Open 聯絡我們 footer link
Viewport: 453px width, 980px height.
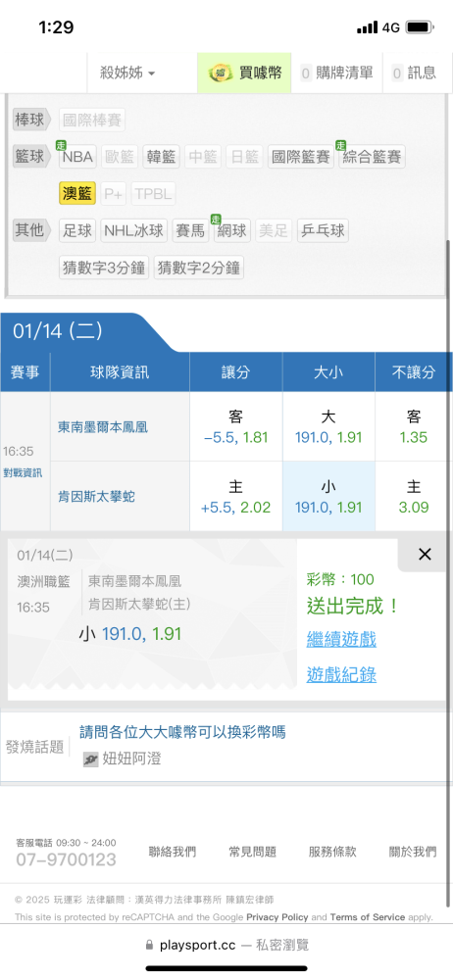pyautogui.click(x=172, y=852)
